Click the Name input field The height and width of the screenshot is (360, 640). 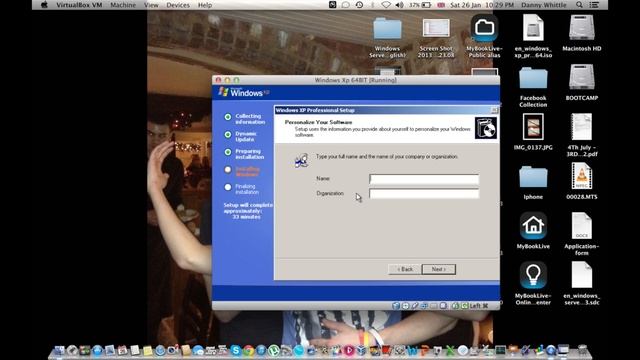point(424,179)
